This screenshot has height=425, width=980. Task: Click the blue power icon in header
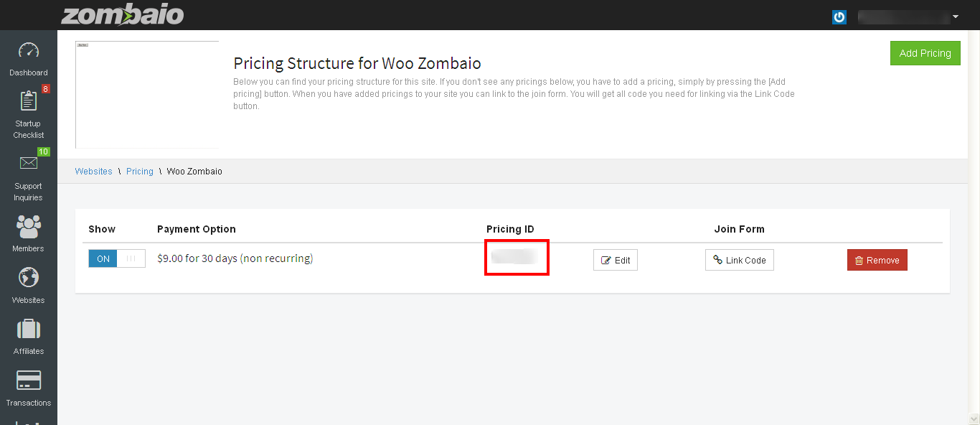click(839, 17)
